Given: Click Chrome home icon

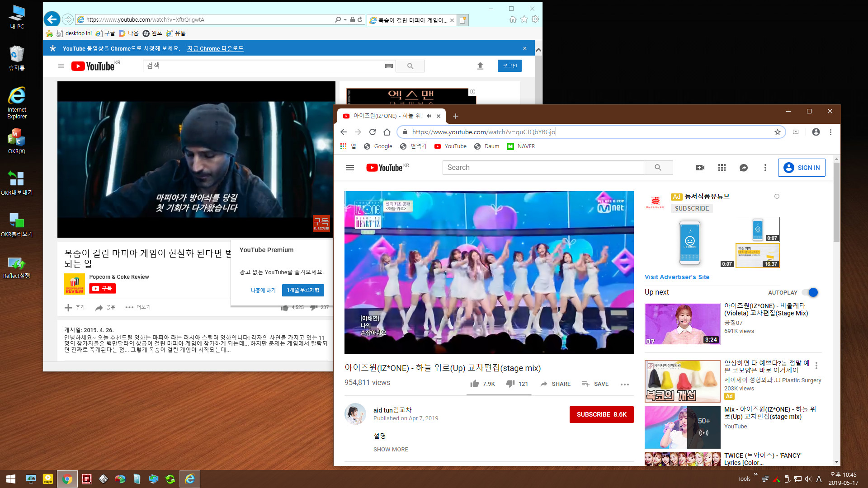Looking at the screenshot, I should pyautogui.click(x=387, y=132).
